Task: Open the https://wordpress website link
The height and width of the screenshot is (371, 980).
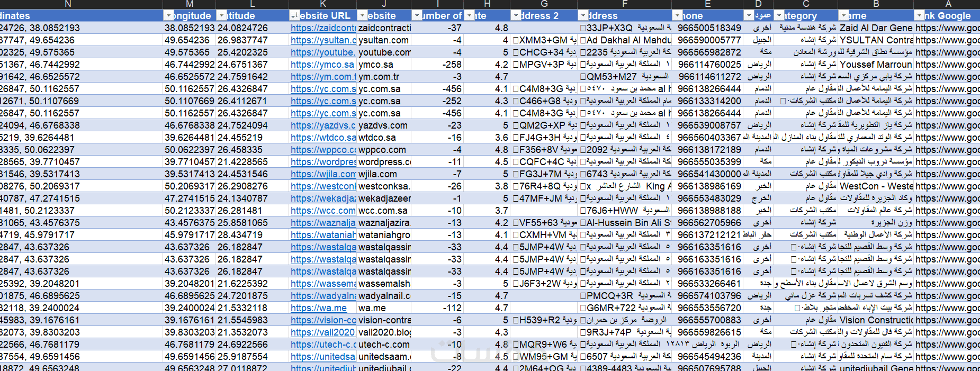Action: click(x=323, y=161)
